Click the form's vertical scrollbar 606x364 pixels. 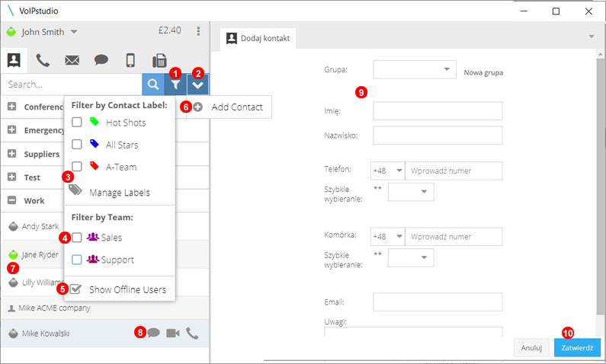[600, 185]
